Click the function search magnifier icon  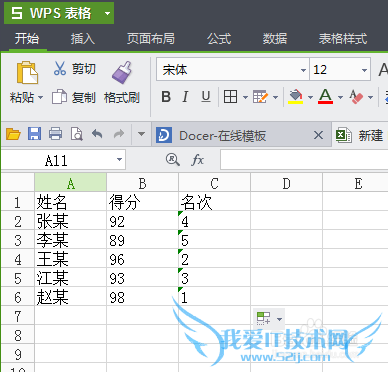pos(173,160)
